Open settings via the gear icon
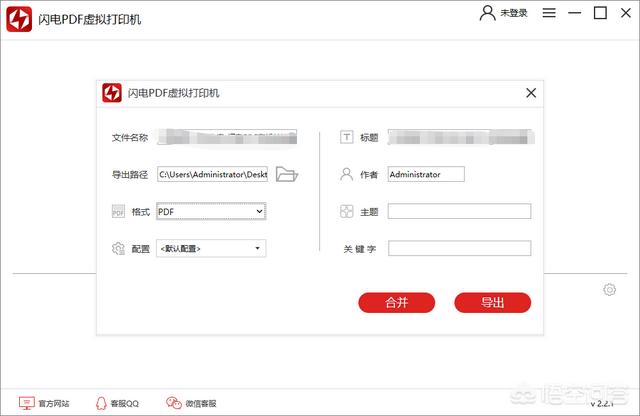This screenshot has height=416, width=640. pos(609,290)
